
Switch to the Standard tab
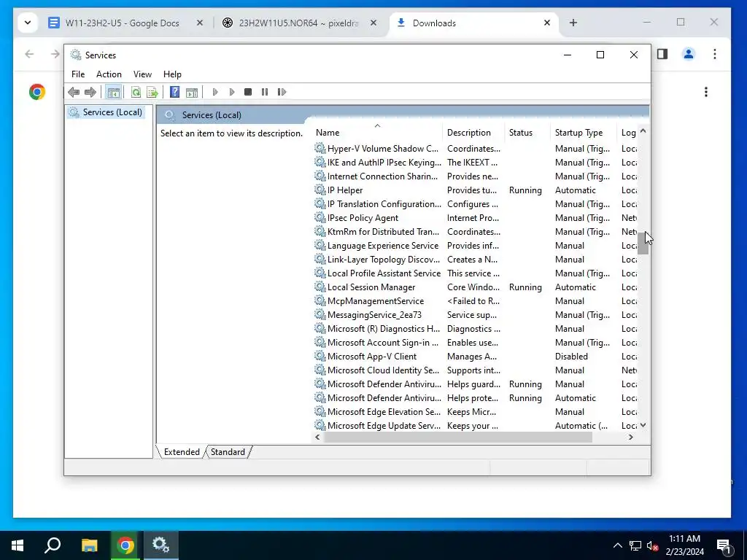[228, 452]
